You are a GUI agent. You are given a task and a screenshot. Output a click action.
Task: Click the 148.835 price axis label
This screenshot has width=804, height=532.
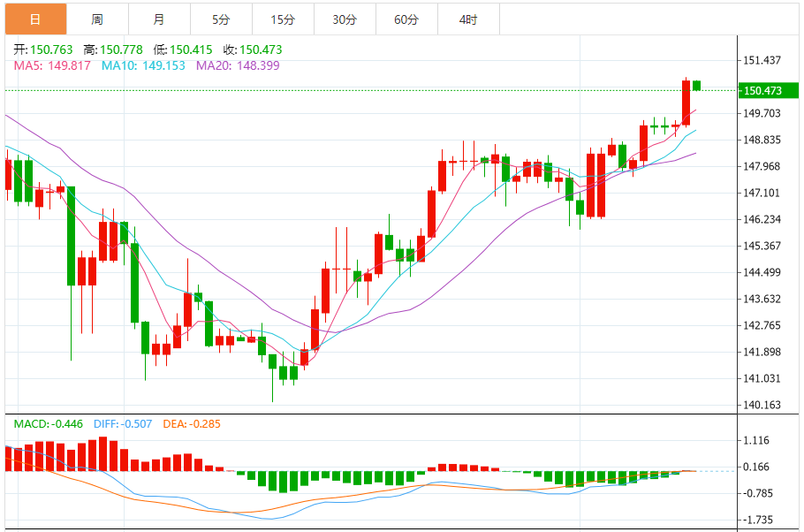[762, 140]
